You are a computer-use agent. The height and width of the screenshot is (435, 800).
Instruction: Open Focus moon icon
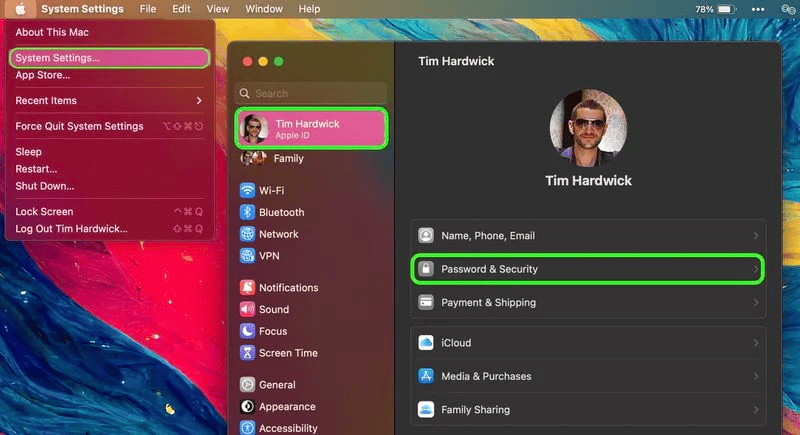[x=247, y=331]
